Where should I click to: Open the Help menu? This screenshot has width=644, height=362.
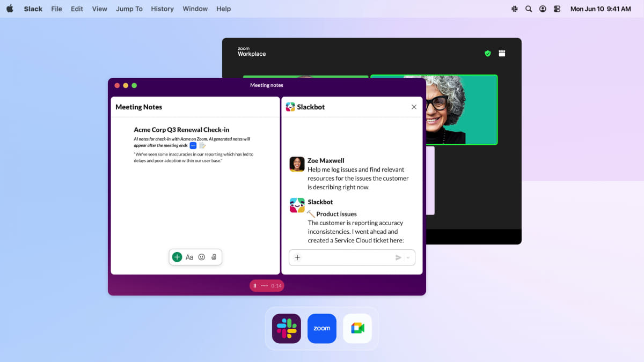223,9
